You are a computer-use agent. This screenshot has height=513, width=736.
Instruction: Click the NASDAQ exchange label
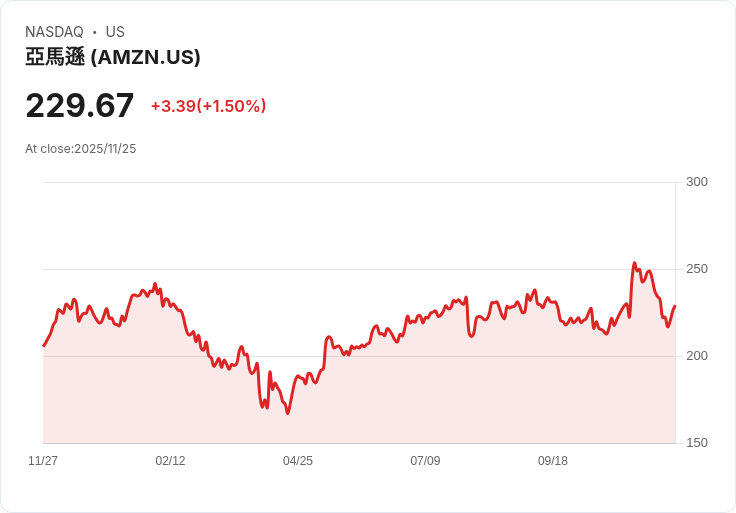point(54,32)
